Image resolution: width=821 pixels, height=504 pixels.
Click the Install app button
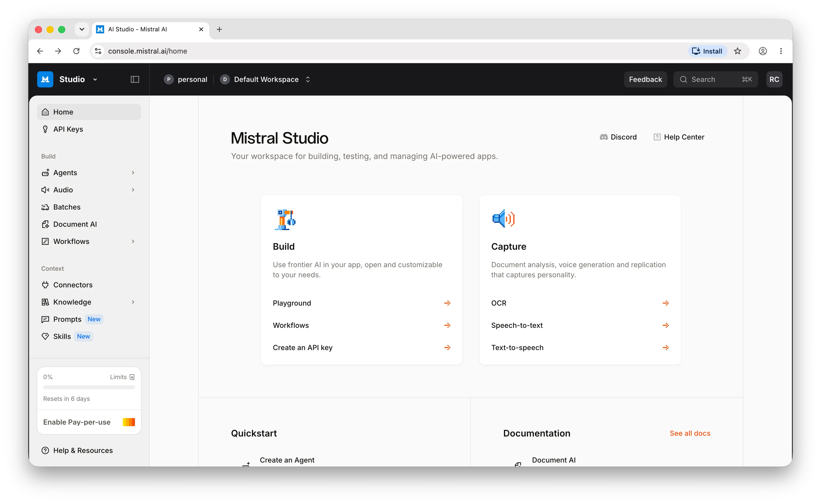[707, 51]
